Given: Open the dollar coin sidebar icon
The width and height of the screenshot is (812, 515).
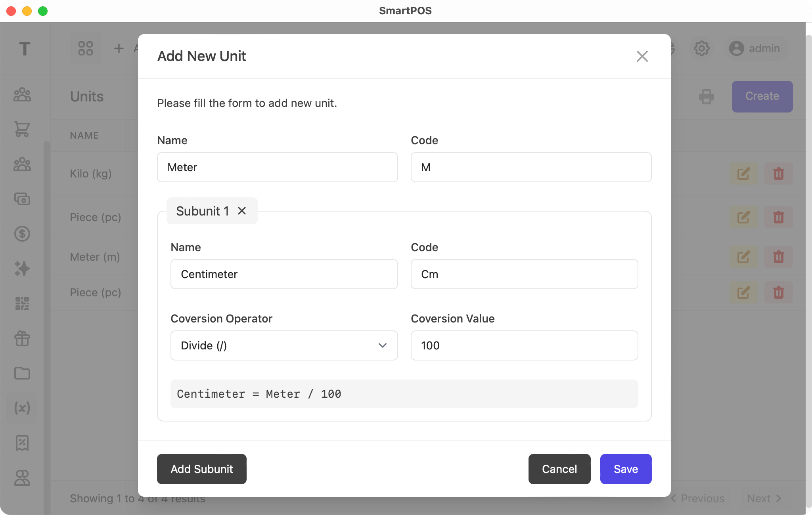Looking at the screenshot, I should pos(22,234).
